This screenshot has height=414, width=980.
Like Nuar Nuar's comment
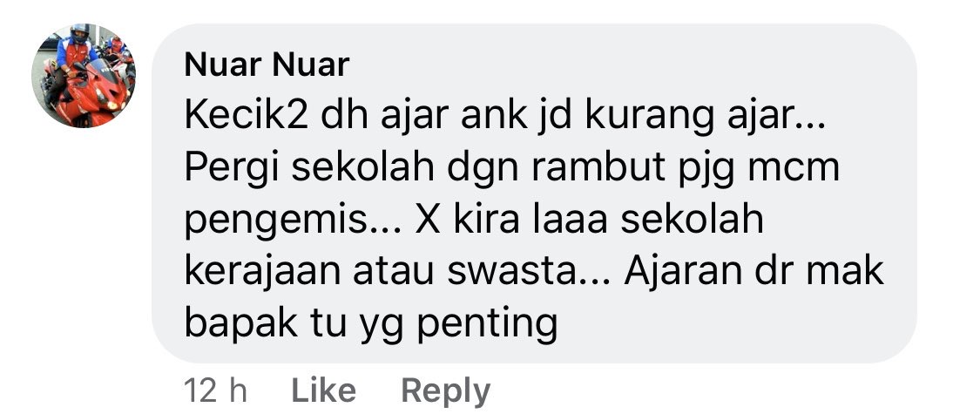click(x=324, y=390)
